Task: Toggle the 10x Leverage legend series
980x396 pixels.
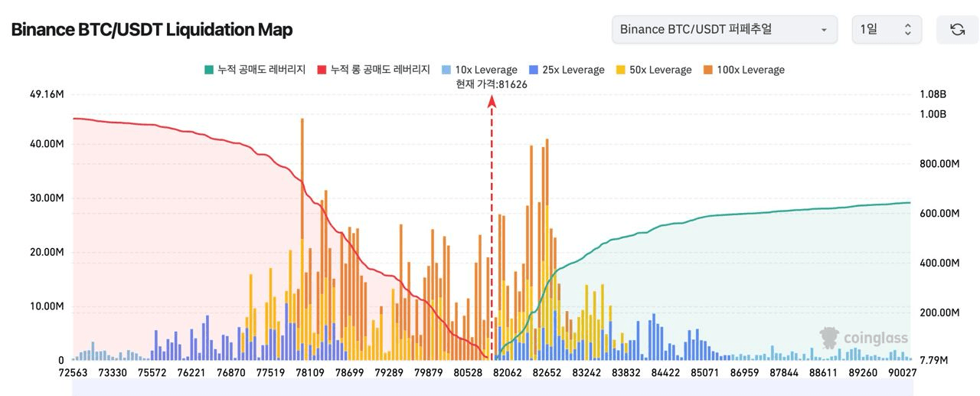Action: (479, 70)
